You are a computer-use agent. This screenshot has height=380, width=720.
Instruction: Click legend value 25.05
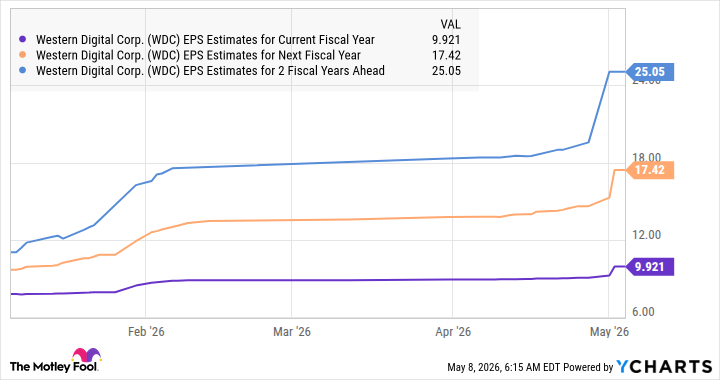coord(446,71)
